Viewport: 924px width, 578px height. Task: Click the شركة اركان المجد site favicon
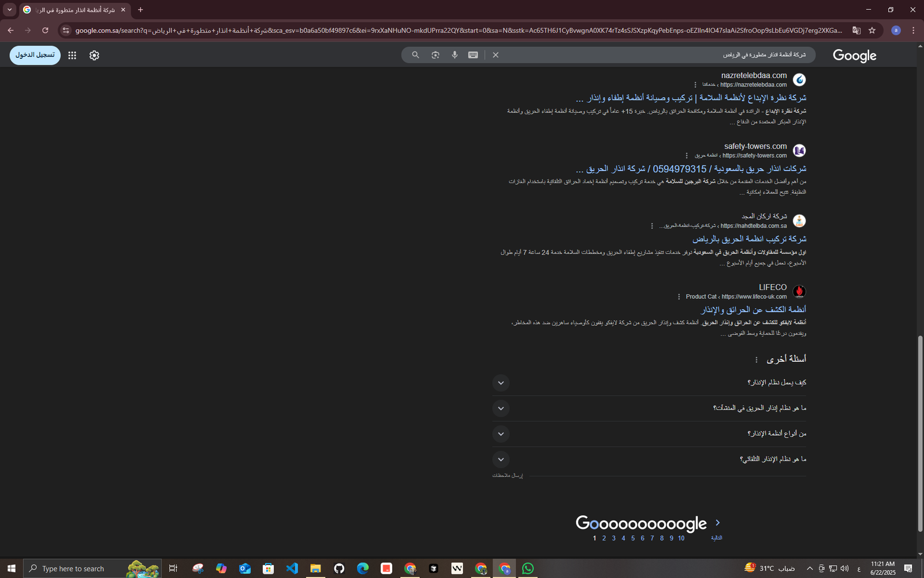point(799,221)
